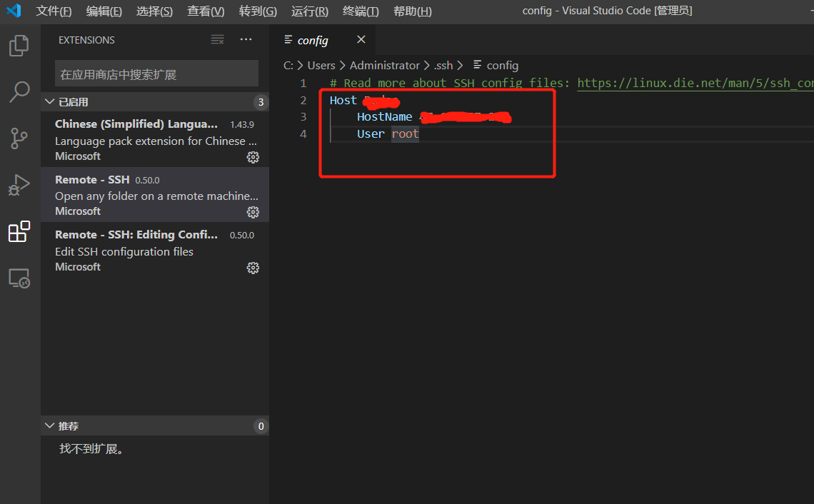Open Remote - SSH: Editing Config gear
The image size is (814, 504).
(253, 268)
